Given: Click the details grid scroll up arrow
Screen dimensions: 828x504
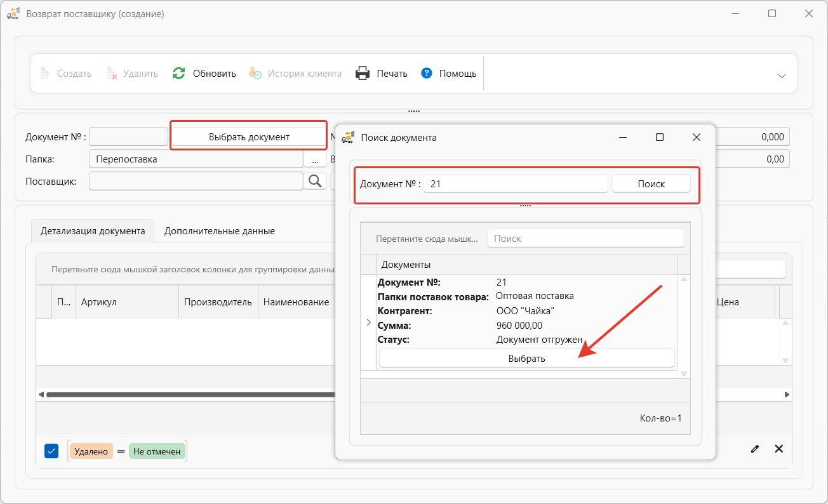Looking at the screenshot, I should tap(785, 323).
